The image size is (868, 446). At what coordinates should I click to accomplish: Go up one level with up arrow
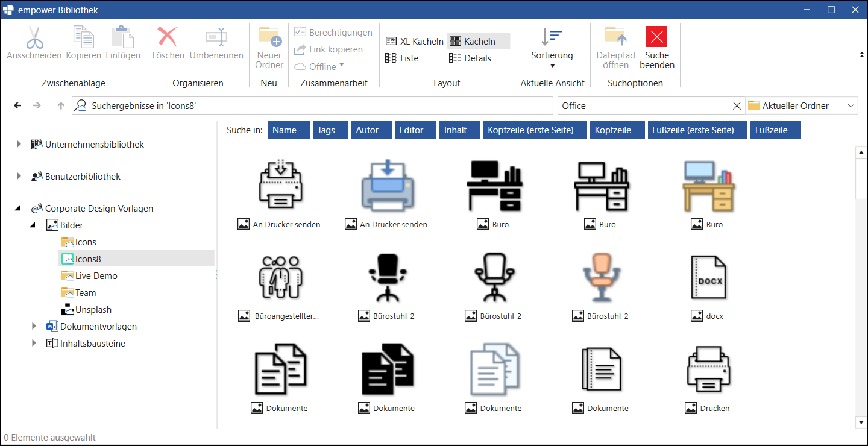60,105
